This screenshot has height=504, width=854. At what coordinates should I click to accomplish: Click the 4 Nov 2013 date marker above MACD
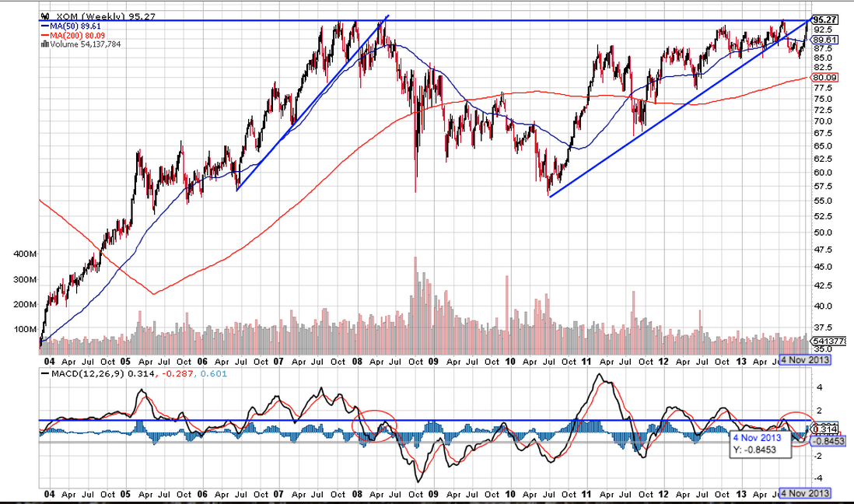click(804, 359)
